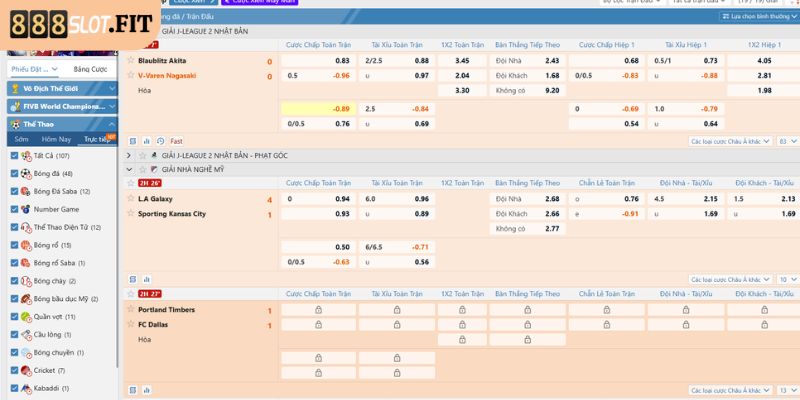The image size is (800, 400).
Task: Click the basketball icon next to Bóng rổ
Action: point(26,245)
